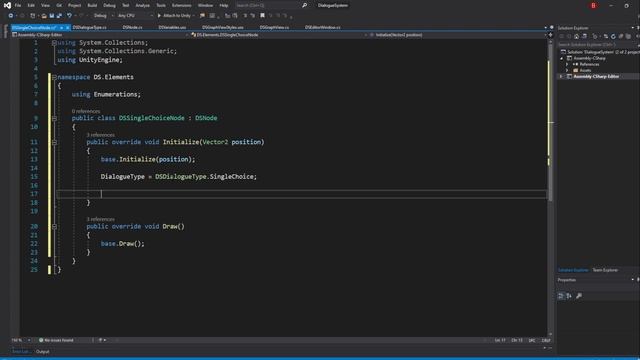The height and width of the screenshot is (360, 640).
Task: Select the Solution 'DialogueSystem' root item
Action: click(600, 52)
